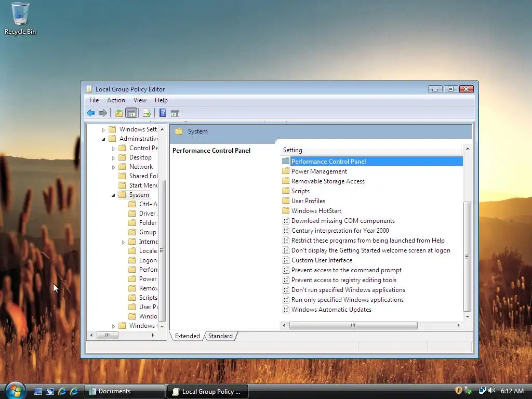Click the folder icon in System header
532x399 pixels.
179,131
